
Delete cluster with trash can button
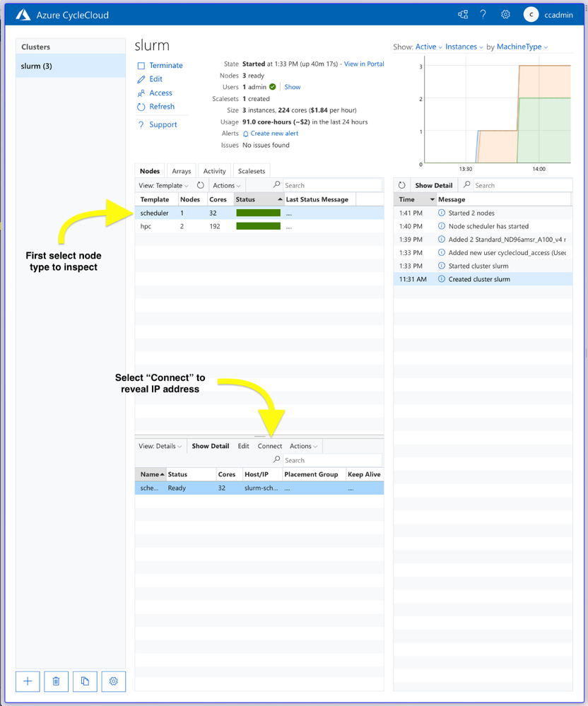(x=57, y=681)
